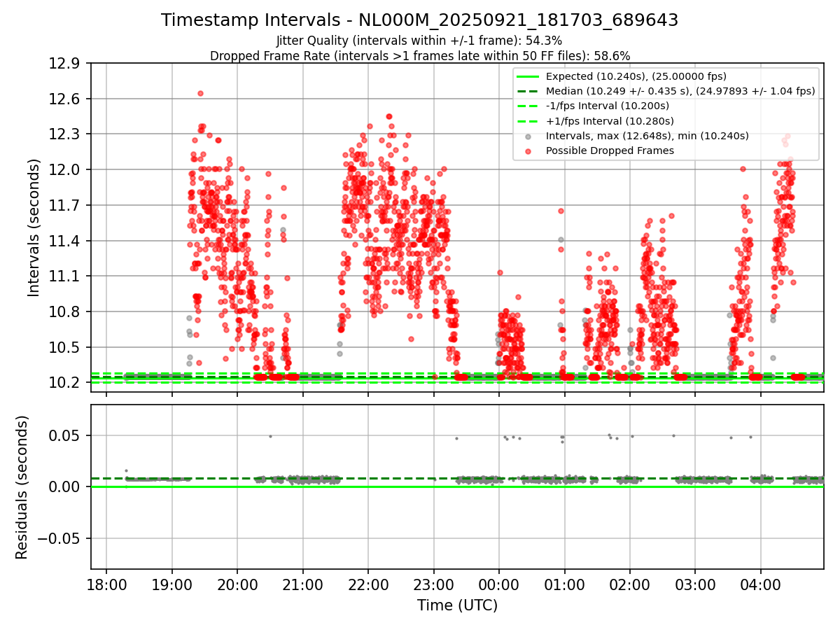Viewport: 840px width, 630px height.
Task: Click the 0.05 residuals tick label
Action: point(66,435)
